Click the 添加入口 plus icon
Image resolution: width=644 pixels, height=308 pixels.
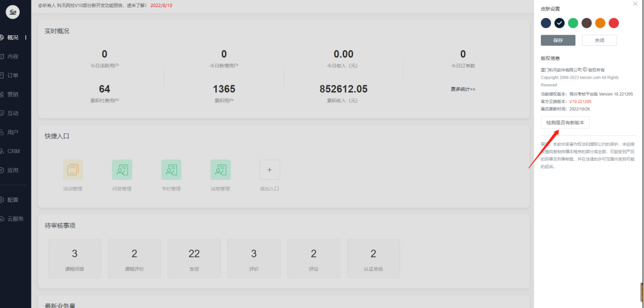270,170
